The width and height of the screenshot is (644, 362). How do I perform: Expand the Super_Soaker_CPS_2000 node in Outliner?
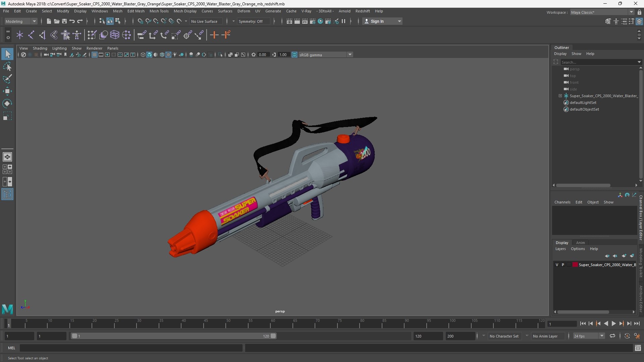(560, 96)
